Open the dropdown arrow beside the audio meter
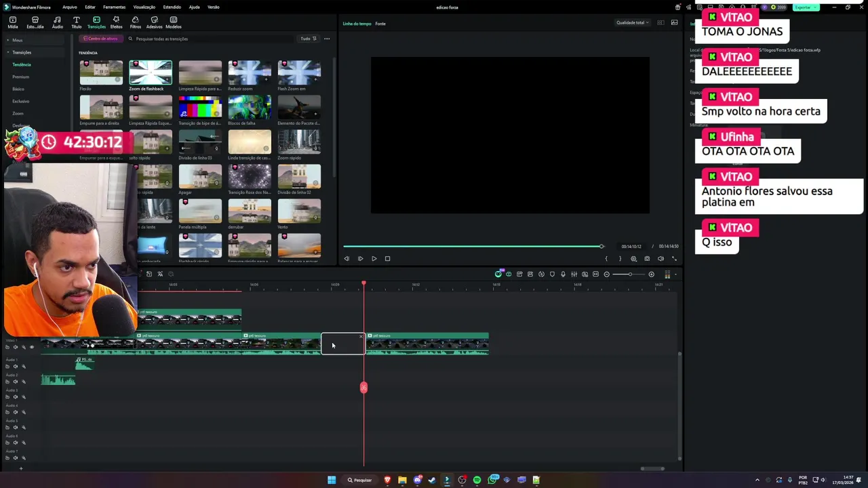This screenshot has width=868, height=488. (675, 274)
